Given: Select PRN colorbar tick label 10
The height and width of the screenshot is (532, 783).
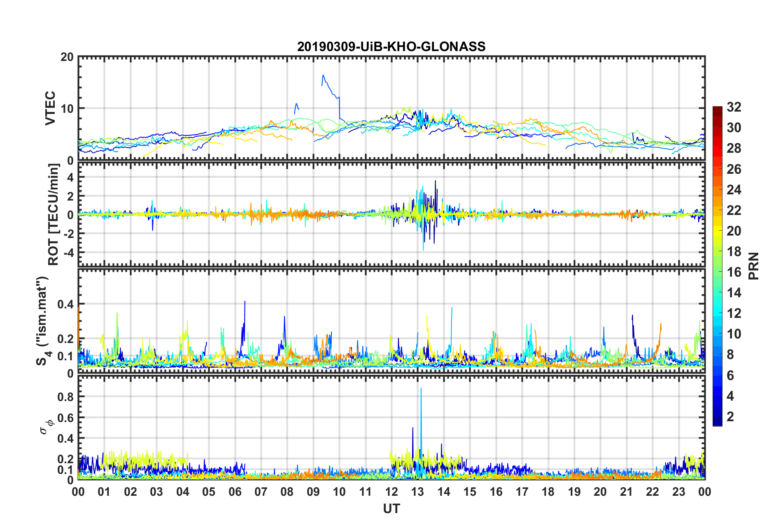Looking at the screenshot, I should point(734,334).
